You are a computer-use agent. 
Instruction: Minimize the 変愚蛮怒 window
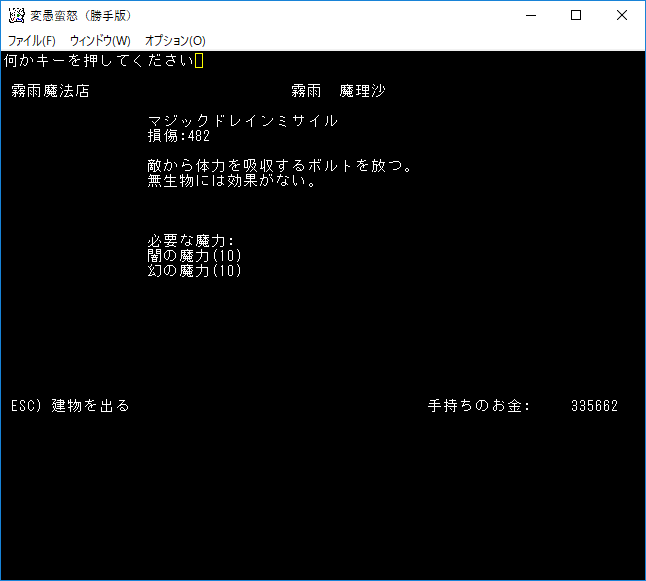point(529,15)
